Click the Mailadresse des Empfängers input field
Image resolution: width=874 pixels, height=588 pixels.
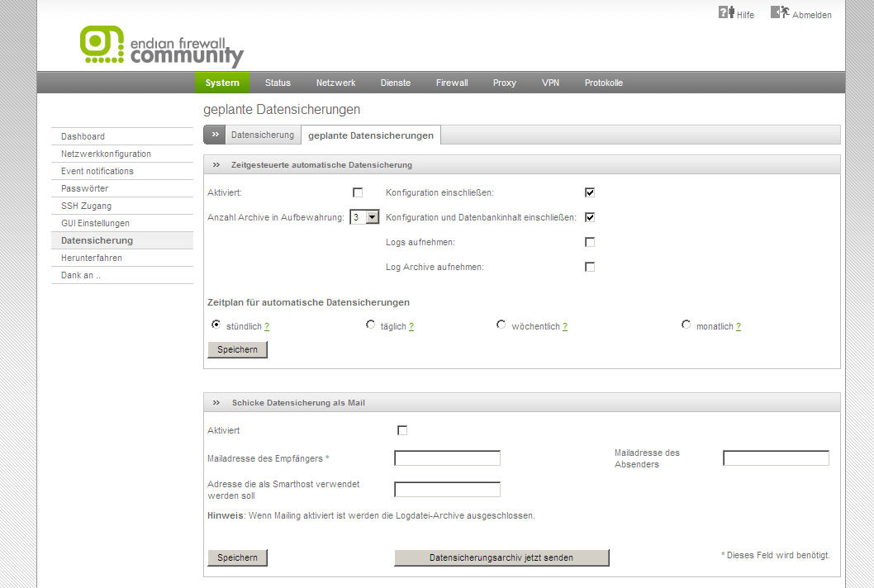pos(447,458)
